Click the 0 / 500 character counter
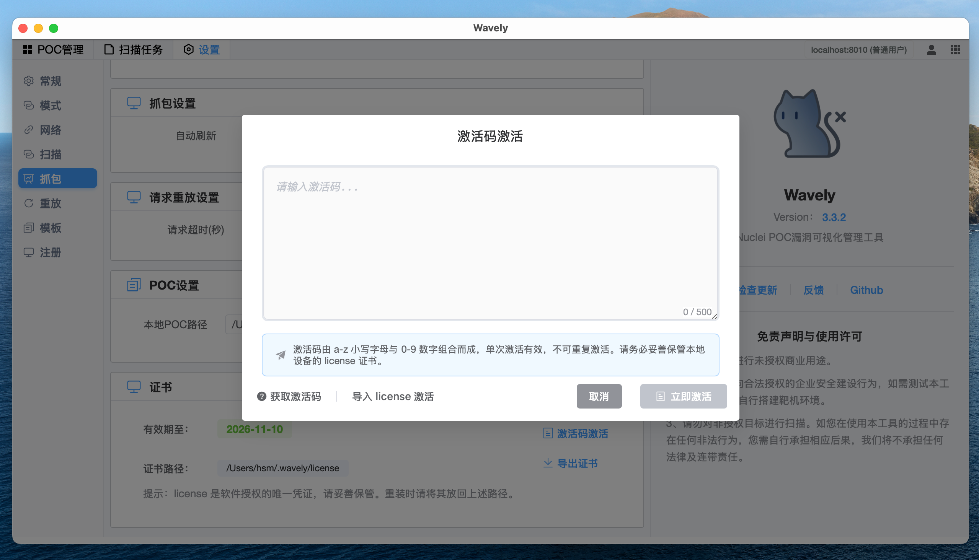Screen dimensions: 979x560 click(x=697, y=312)
